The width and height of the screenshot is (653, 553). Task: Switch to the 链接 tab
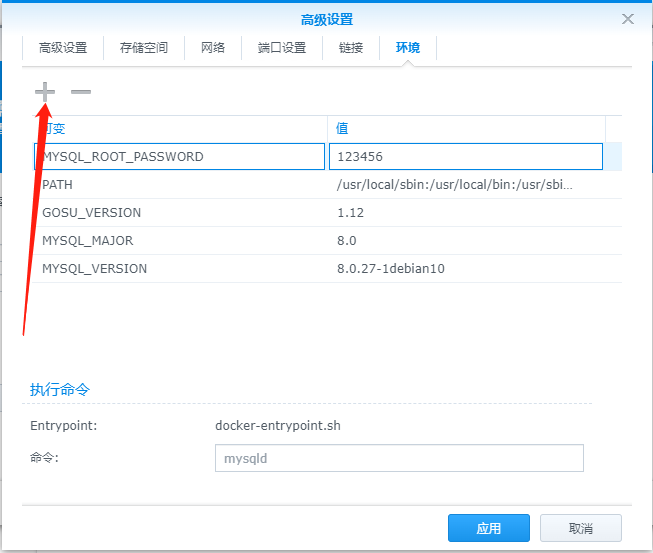point(351,48)
